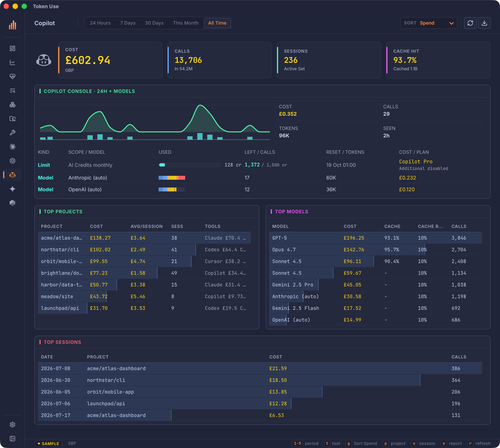Select the acme/atlas-da… project row

[144, 238]
